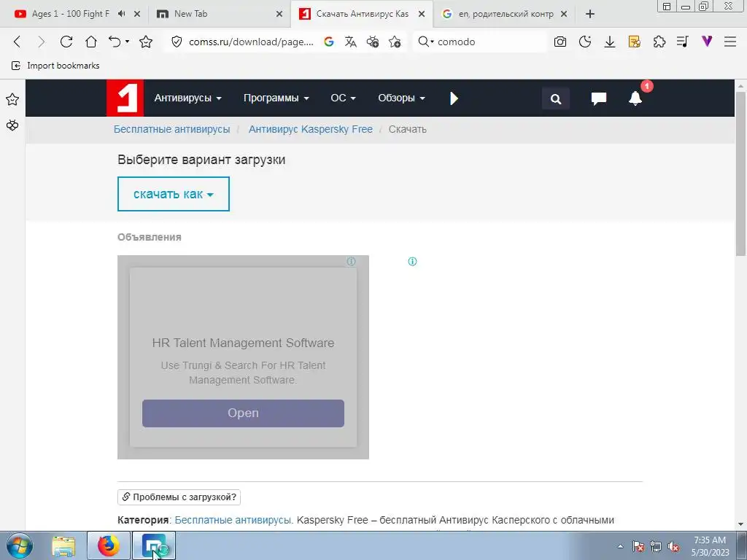Open sidebar bookmarks star panel
Image resolution: width=747 pixels, height=560 pixels.
click(12, 99)
